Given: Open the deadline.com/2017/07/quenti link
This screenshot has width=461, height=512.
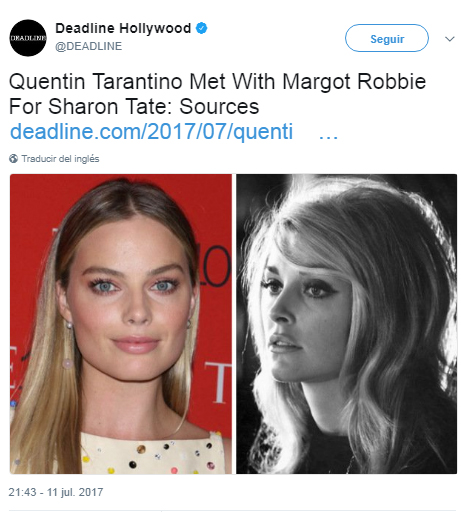Looking at the screenshot, I should (151, 132).
